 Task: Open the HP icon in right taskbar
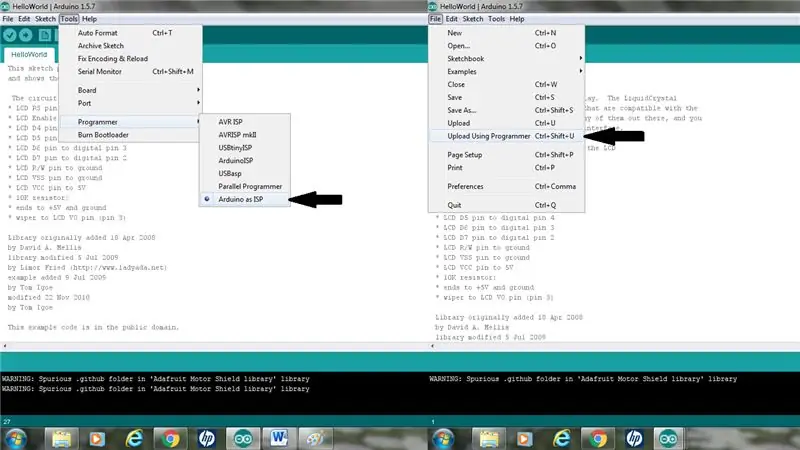pos(634,438)
